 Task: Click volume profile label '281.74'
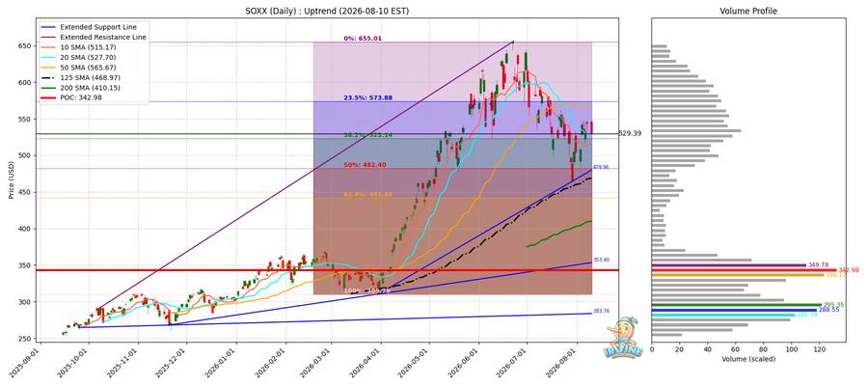807,316
